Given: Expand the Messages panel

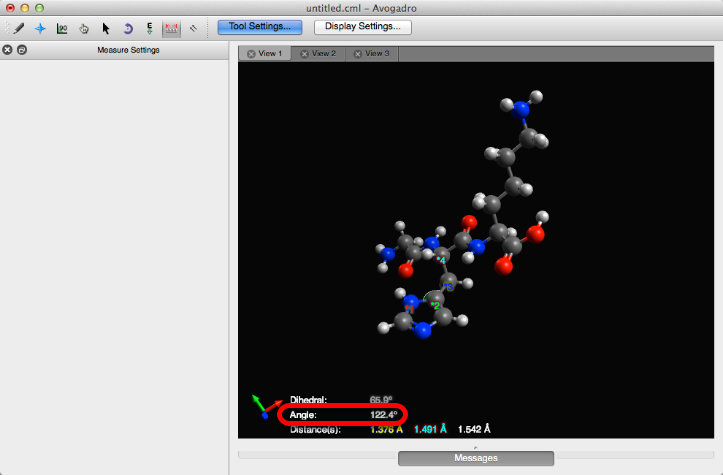Looking at the screenshot, I should [475, 458].
